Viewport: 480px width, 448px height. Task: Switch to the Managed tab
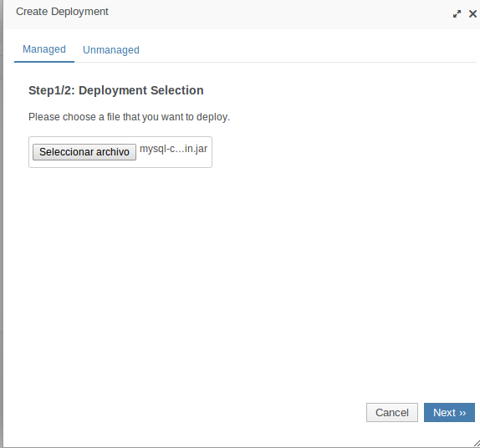(44, 49)
